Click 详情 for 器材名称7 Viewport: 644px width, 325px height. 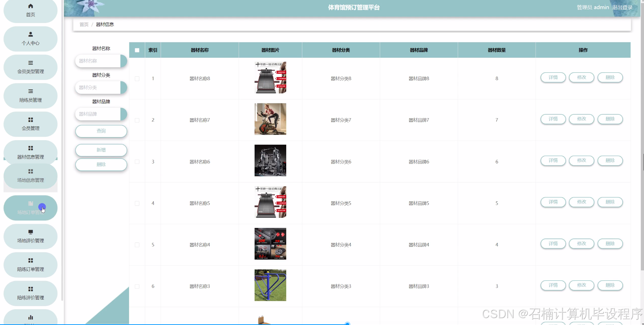(553, 119)
